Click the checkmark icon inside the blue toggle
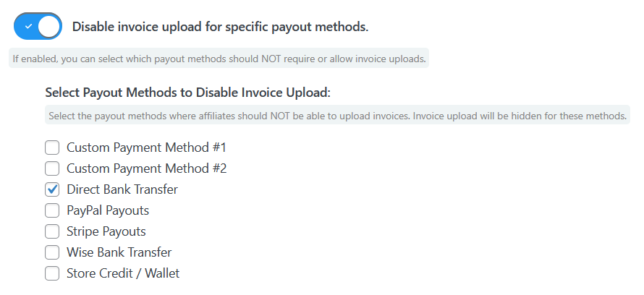 [27, 27]
